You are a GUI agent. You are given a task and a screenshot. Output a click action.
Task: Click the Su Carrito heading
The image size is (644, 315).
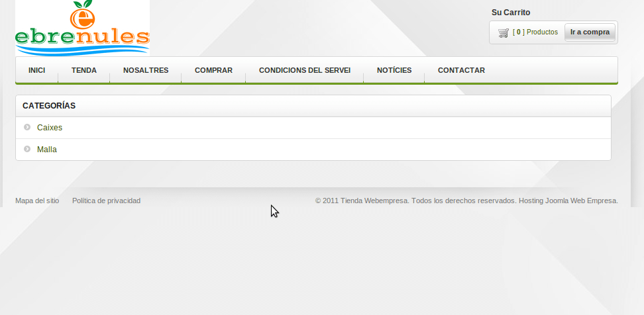point(511,13)
